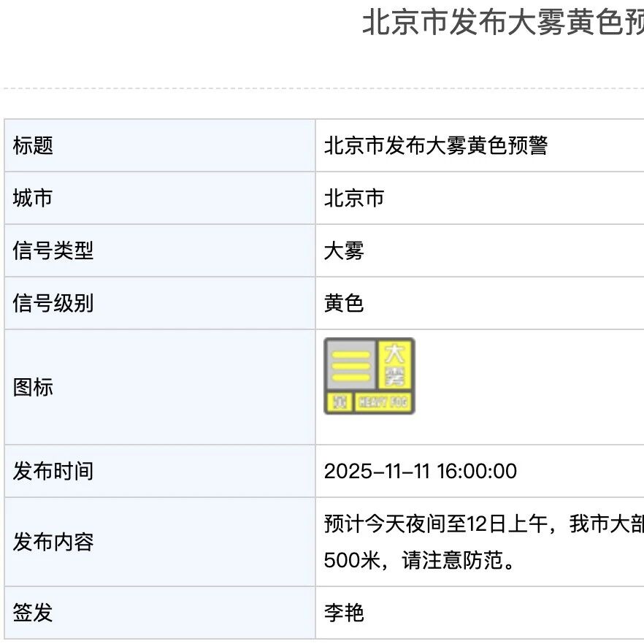The width and height of the screenshot is (644, 644).
Task: Click the text 500米，请注意防范。
Action: [x=420, y=560]
